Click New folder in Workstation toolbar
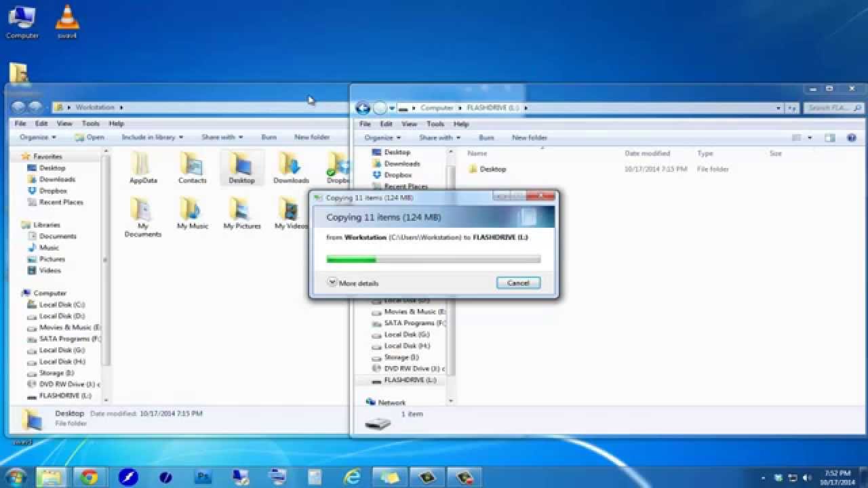 (312, 137)
